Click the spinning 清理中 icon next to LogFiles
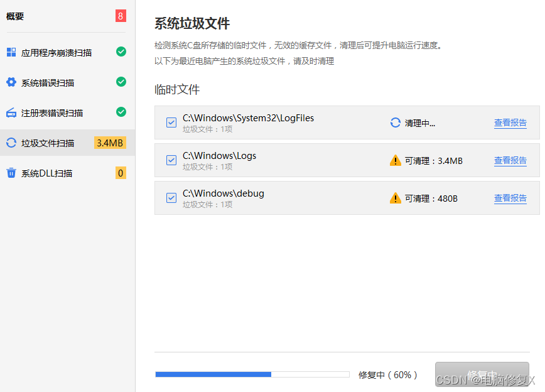This screenshot has width=545, height=392. click(x=396, y=122)
